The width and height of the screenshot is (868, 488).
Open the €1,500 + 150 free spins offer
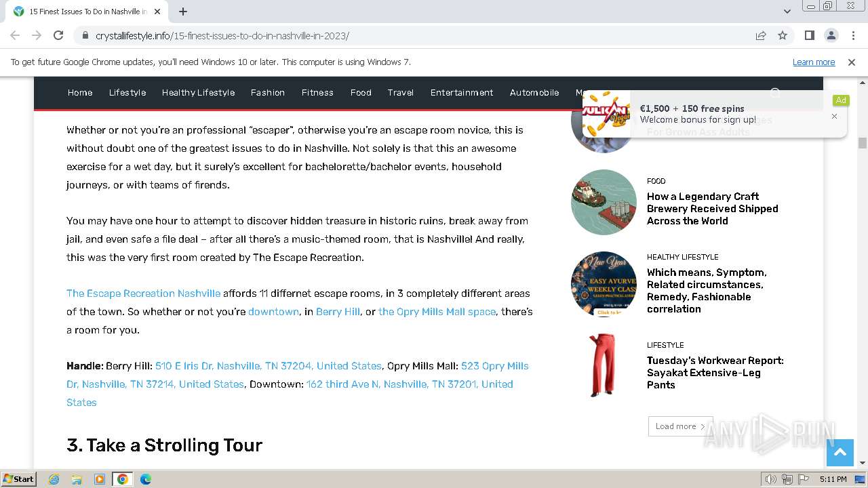click(x=692, y=108)
